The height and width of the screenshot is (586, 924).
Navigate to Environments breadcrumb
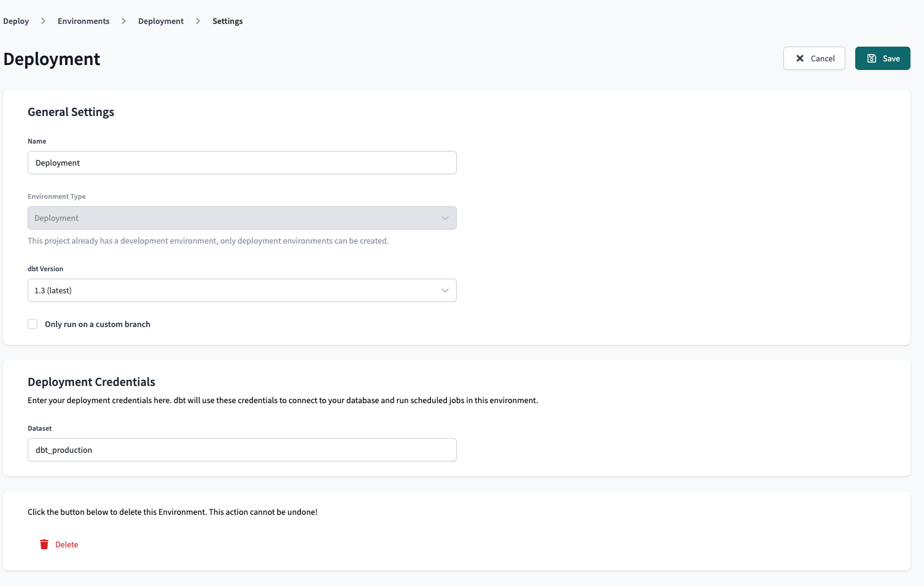coord(83,21)
